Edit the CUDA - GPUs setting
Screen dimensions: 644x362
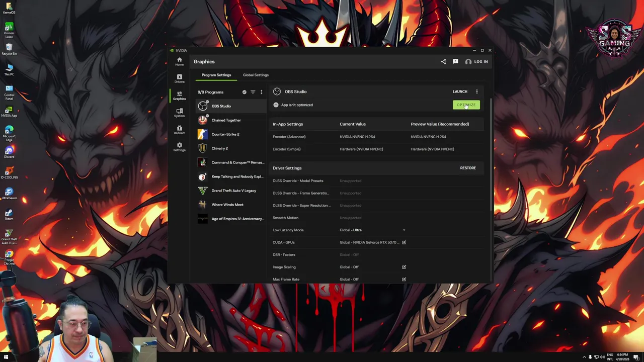click(404, 242)
